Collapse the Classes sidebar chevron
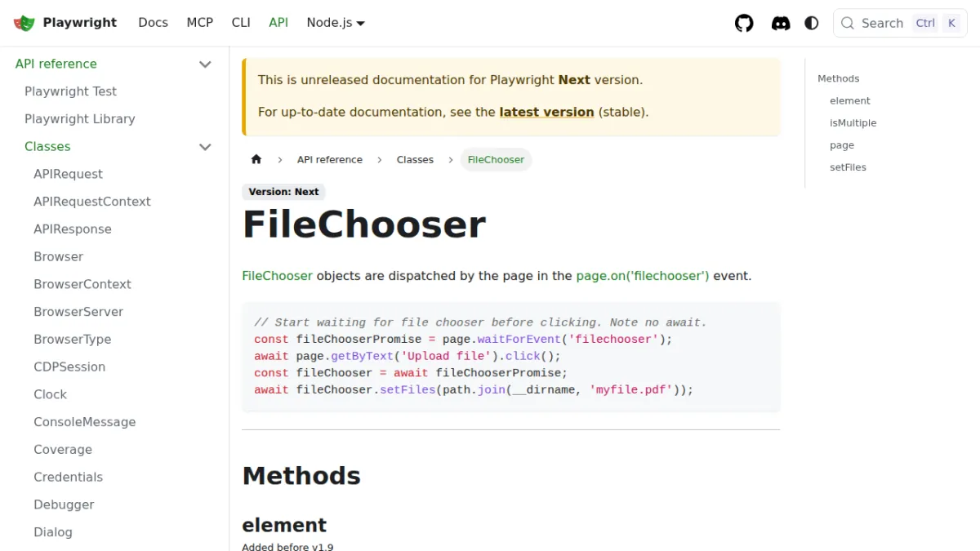The image size is (980, 551). click(x=205, y=147)
